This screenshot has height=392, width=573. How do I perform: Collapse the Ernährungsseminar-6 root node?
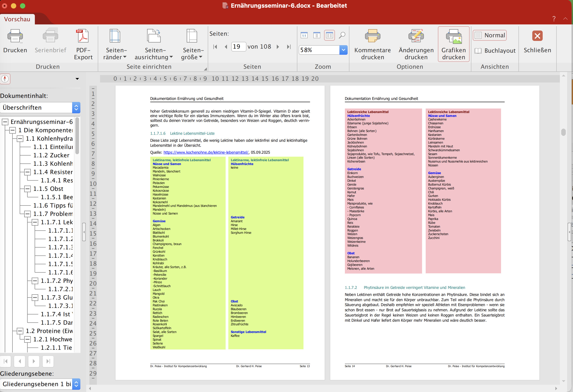click(5, 122)
